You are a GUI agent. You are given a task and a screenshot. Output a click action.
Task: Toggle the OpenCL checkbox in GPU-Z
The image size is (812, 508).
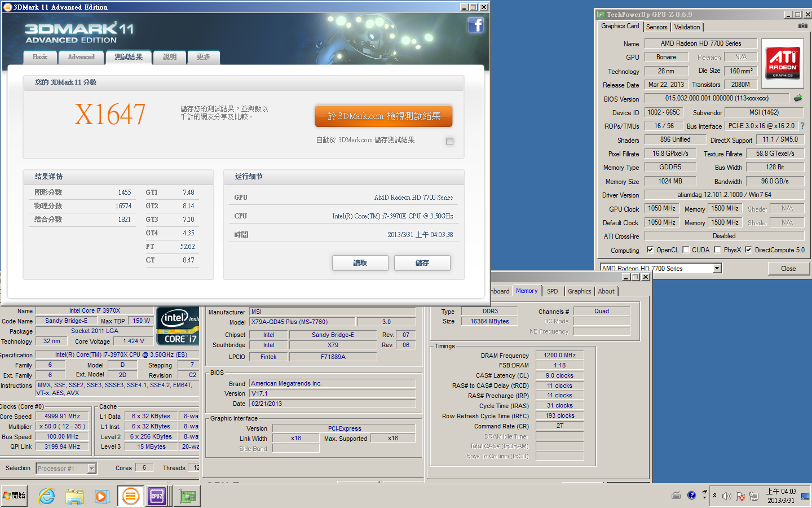(x=650, y=249)
